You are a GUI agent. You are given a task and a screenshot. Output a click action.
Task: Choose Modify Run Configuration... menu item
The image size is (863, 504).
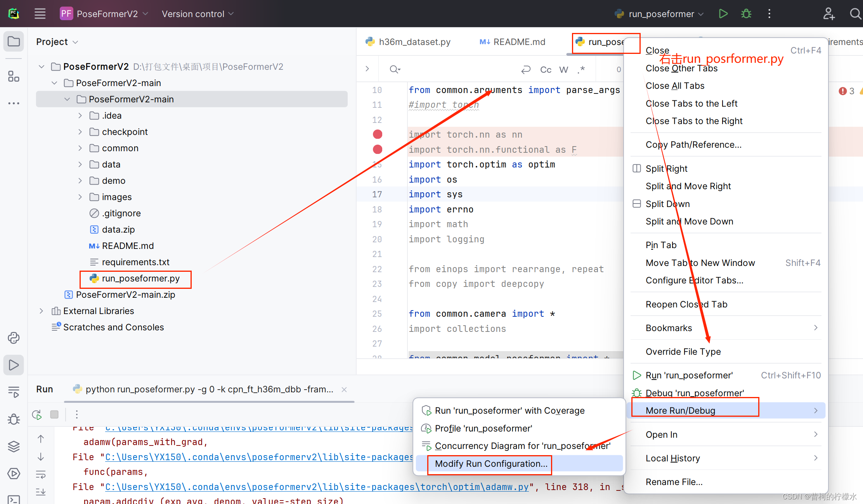click(x=491, y=464)
